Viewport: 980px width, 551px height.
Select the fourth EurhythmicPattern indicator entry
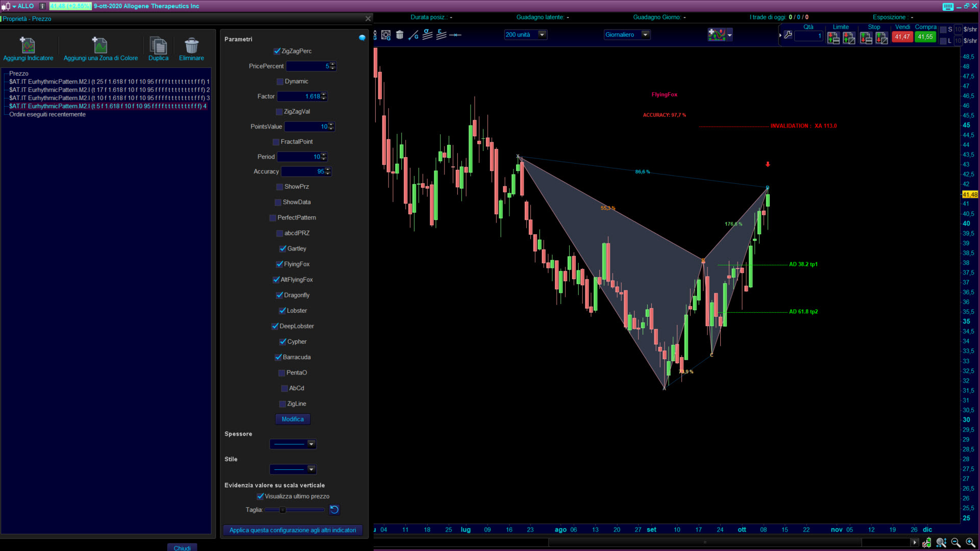coord(107,106)
